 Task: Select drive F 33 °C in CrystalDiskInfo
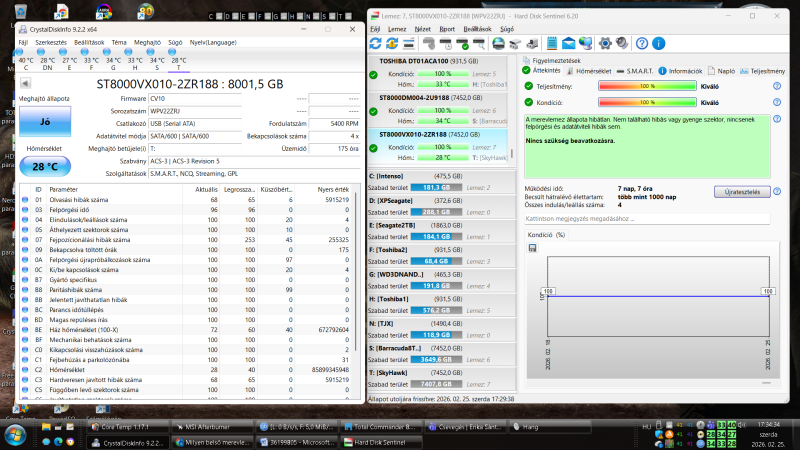tap(91, 60)
